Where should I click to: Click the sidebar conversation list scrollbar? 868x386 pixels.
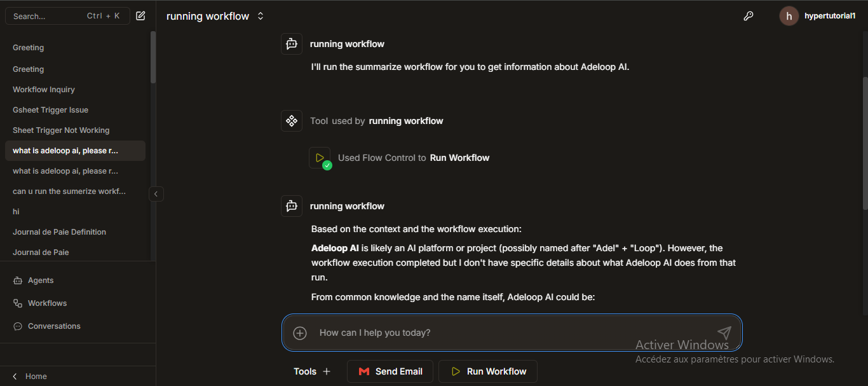(153, 57)
